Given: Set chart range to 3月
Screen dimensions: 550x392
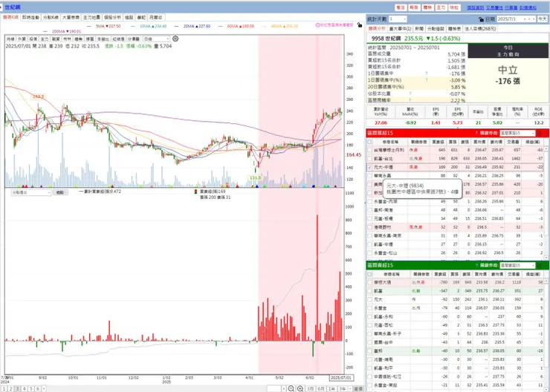Looking at the screenshot, I should pyautogui.click(x=310, y=388).
